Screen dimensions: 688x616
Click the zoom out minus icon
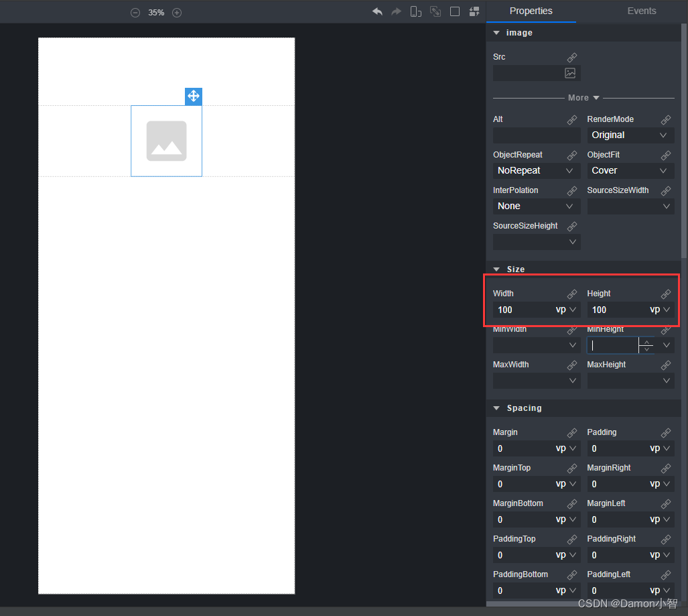tap(135, 13)
